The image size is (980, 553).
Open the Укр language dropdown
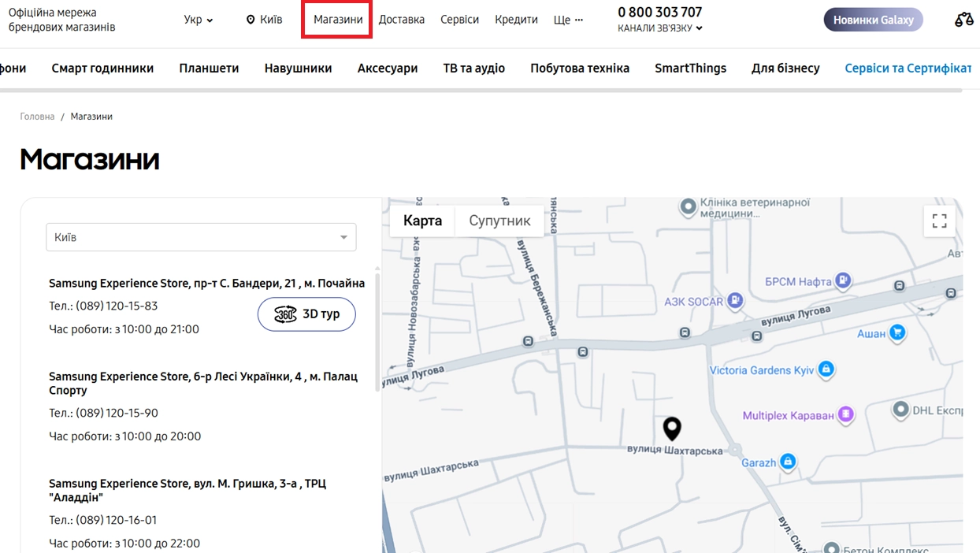[x=199, y=20]
